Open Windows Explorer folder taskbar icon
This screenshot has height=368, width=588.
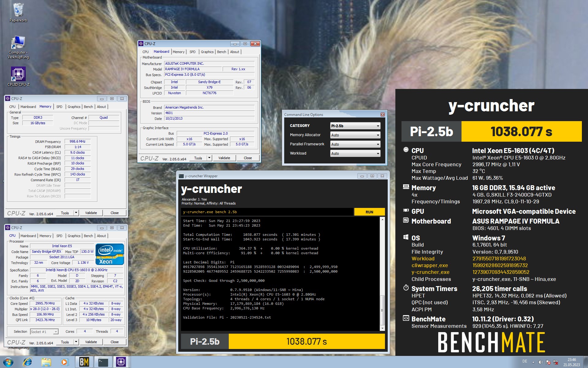(x=46, y=362)
